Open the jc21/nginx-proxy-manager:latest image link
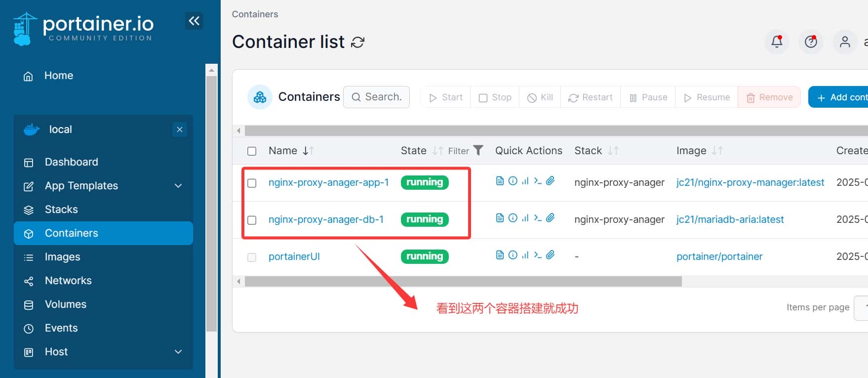Image resolution: width=868 pixels, height=378 pixels. tap(750, 182)
